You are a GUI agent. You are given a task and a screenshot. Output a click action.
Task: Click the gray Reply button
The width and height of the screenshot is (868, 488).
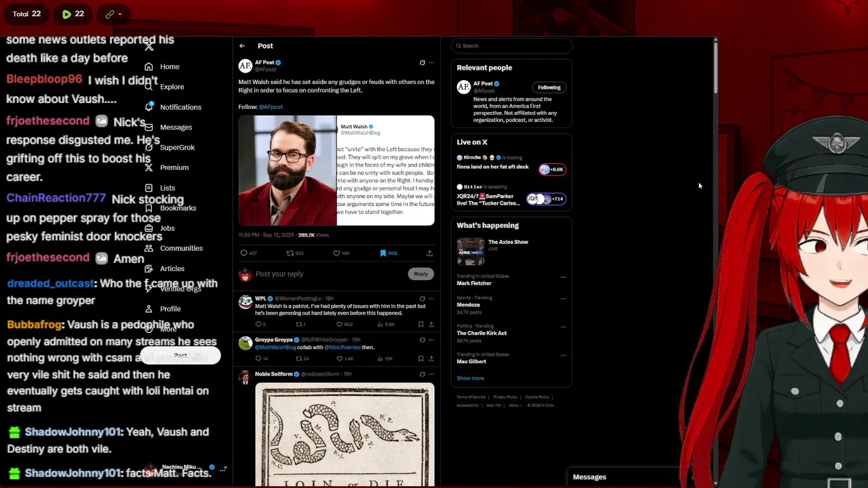[x=420, y=274]
